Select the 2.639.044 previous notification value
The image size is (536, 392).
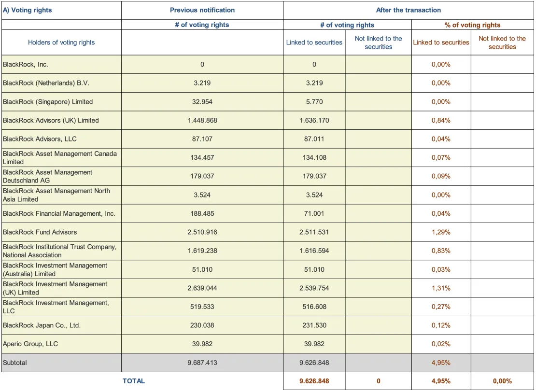[x=202, y=288]
